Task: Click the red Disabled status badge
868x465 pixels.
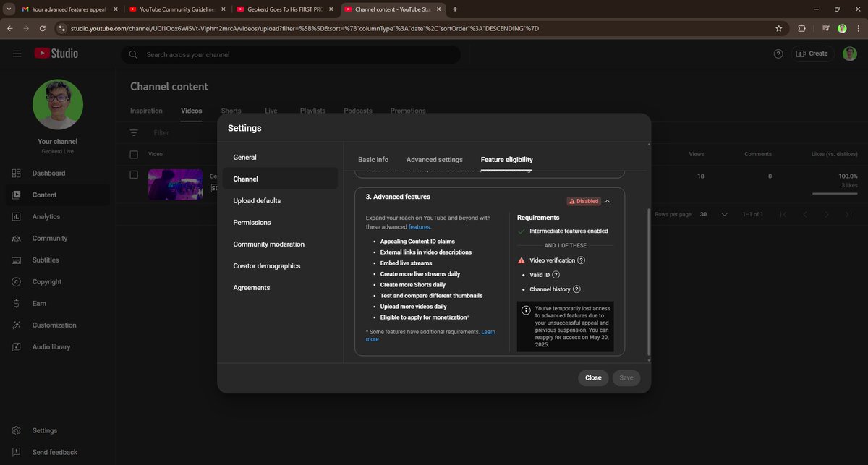Action: (584, 202)
